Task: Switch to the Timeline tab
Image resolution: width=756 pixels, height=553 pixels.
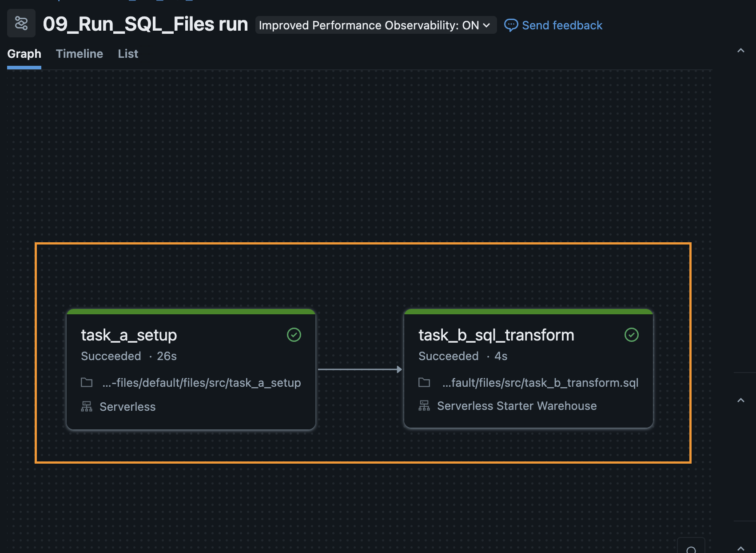Action: [80, 54]
